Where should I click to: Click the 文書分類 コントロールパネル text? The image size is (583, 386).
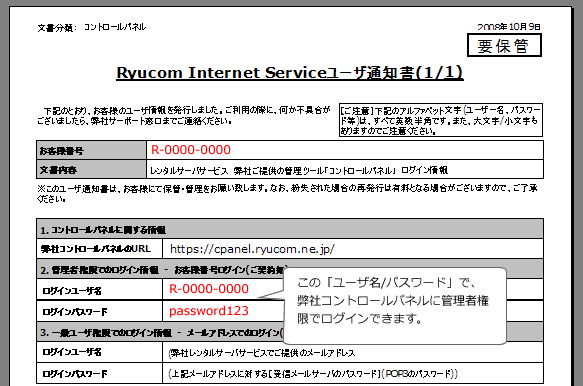tap(91, 28)
